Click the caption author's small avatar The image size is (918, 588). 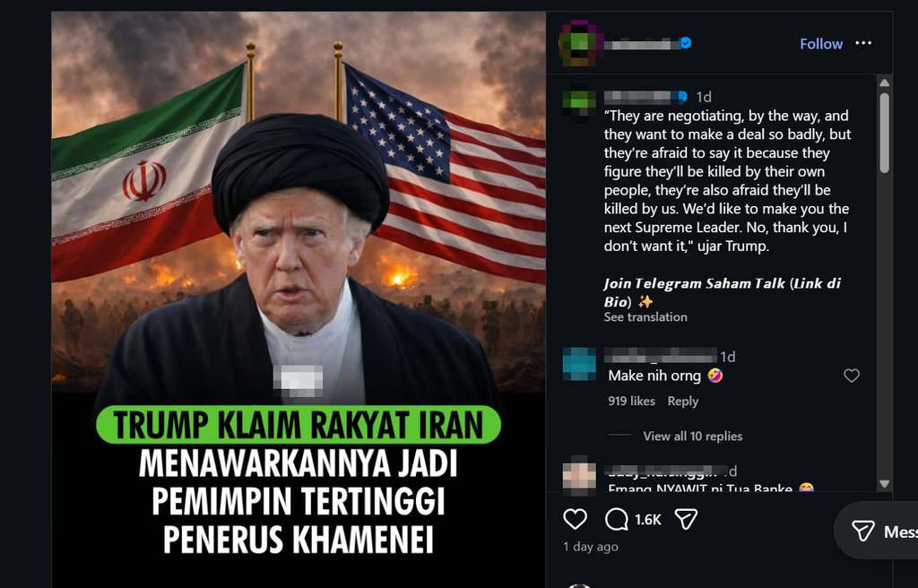[579, 103]
